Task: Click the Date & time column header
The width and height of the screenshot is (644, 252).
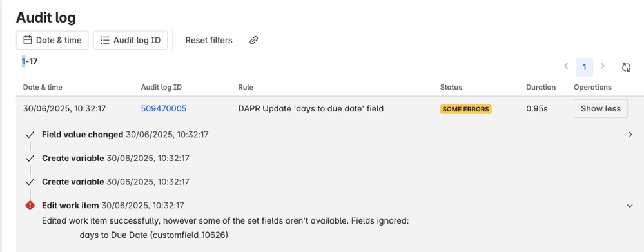Action: click(43, 87)
